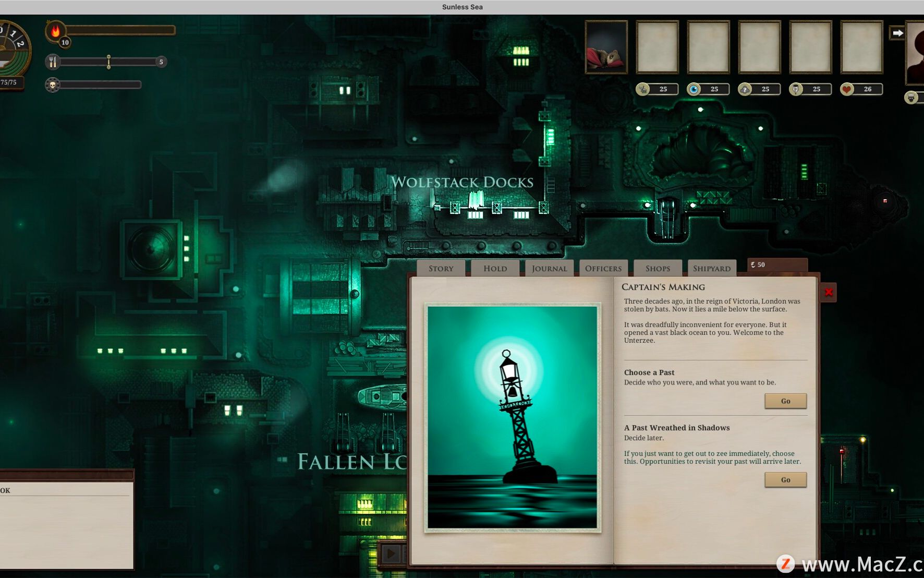Image resolution: width=924 pixels, height=578 pixels.
Task: Switch to the Officers tab
Action: [x=603, y=268]
